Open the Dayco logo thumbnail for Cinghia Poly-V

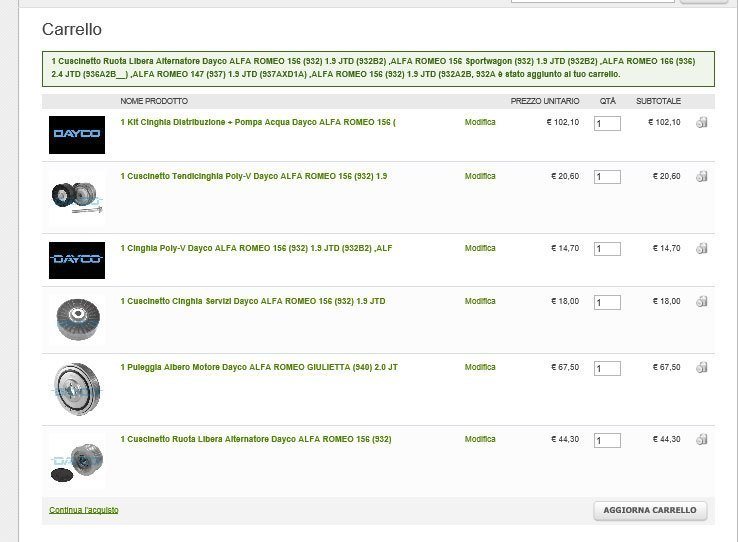pyautogui.click(x=77, y=260)
